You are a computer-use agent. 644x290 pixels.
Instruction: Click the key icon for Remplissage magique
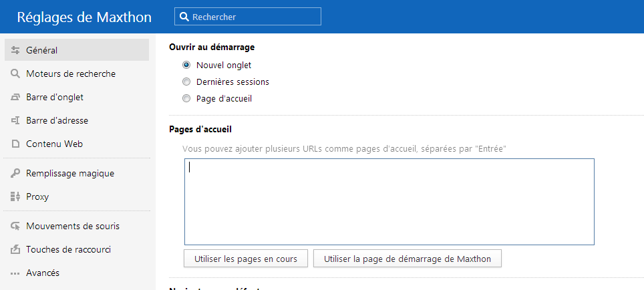pyautogui.click(x=15, y=173)
